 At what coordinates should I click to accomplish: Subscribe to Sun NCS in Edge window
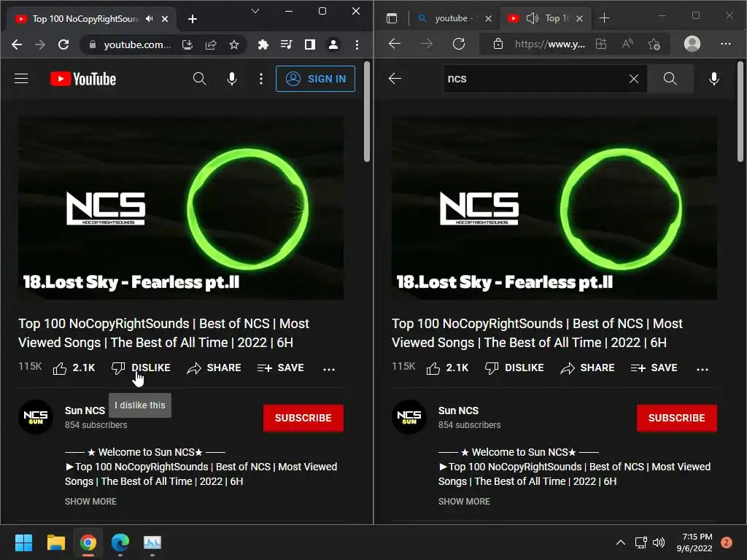676,418
